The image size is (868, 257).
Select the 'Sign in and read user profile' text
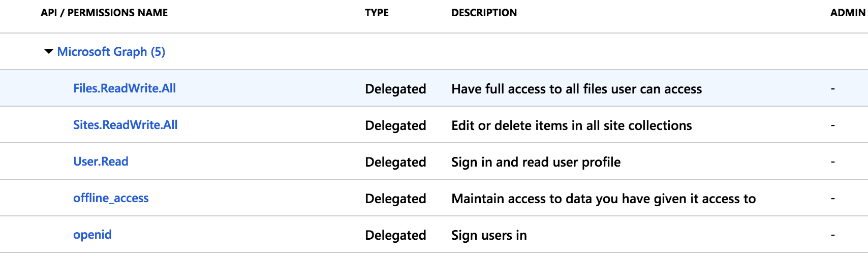pos(536,163)
